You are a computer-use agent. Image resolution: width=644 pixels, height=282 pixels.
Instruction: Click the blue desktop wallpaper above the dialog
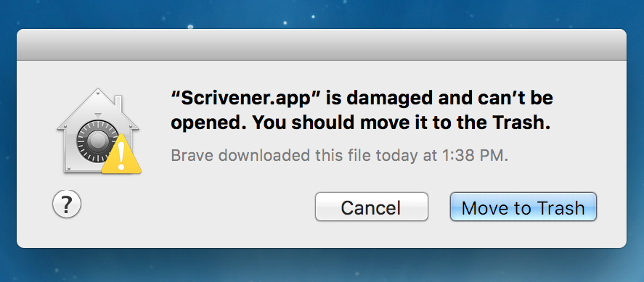322,14
